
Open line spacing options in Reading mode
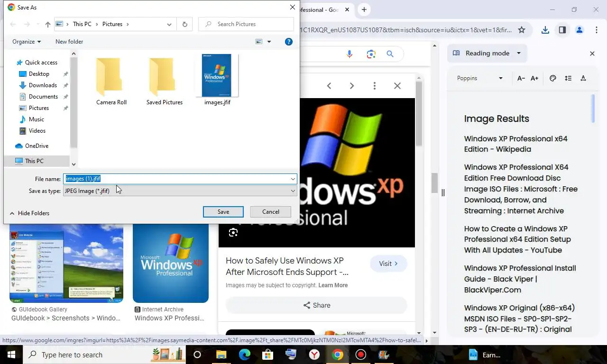(568, 78)
